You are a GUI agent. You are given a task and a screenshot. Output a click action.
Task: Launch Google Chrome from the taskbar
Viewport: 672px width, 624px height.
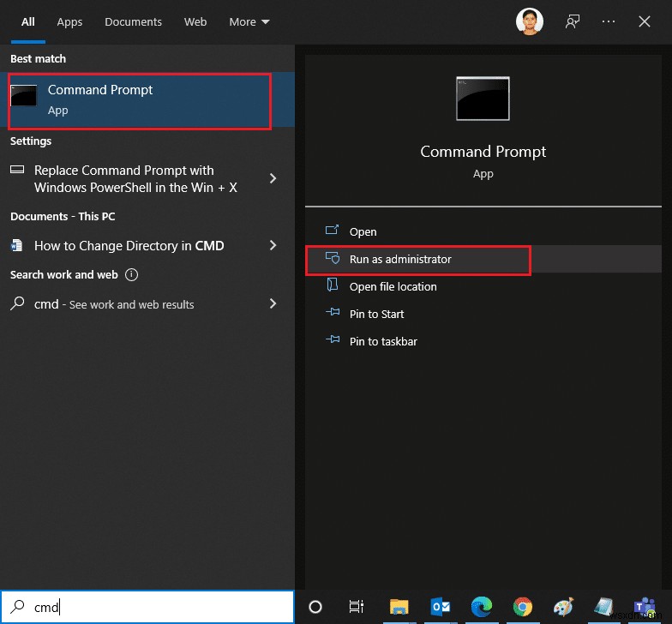click(x=522, y=607)
